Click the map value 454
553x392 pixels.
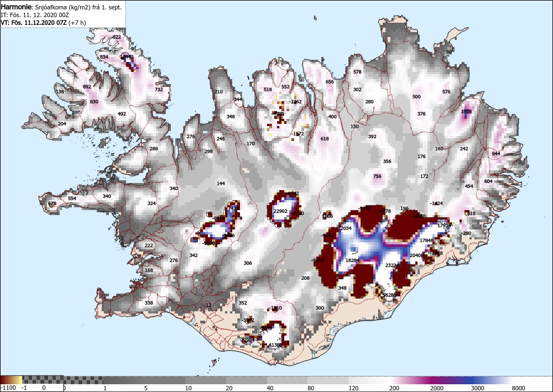coord(469,186)
